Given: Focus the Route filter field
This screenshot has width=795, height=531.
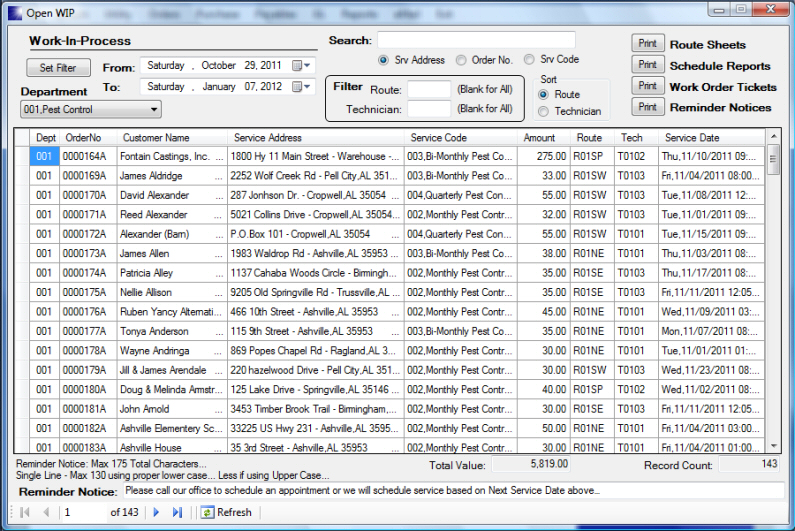Looking at the screenshot, I should tap(429, 89).
